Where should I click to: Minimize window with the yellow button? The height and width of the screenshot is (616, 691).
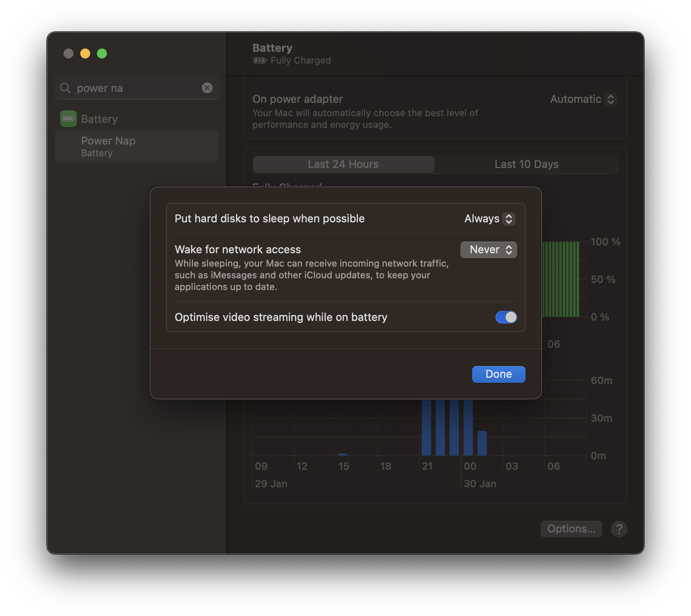(x=85, y=53)
